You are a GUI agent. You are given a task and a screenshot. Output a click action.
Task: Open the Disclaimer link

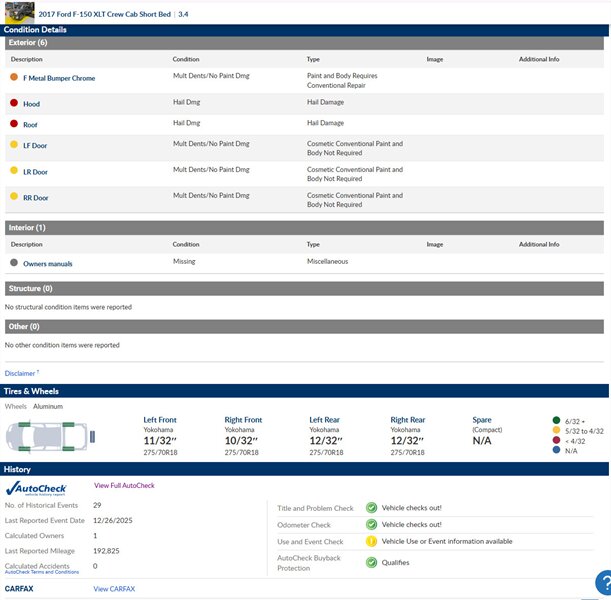click(22, 373)
